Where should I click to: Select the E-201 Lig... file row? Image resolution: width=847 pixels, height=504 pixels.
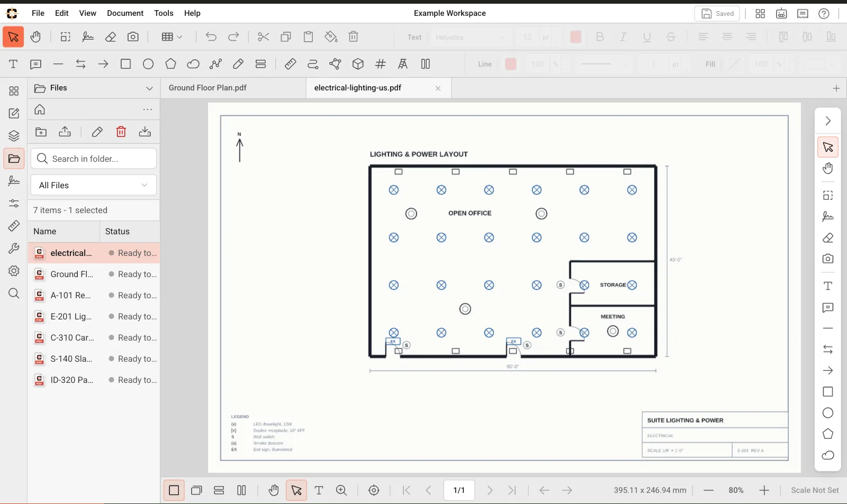coord(94,316)
